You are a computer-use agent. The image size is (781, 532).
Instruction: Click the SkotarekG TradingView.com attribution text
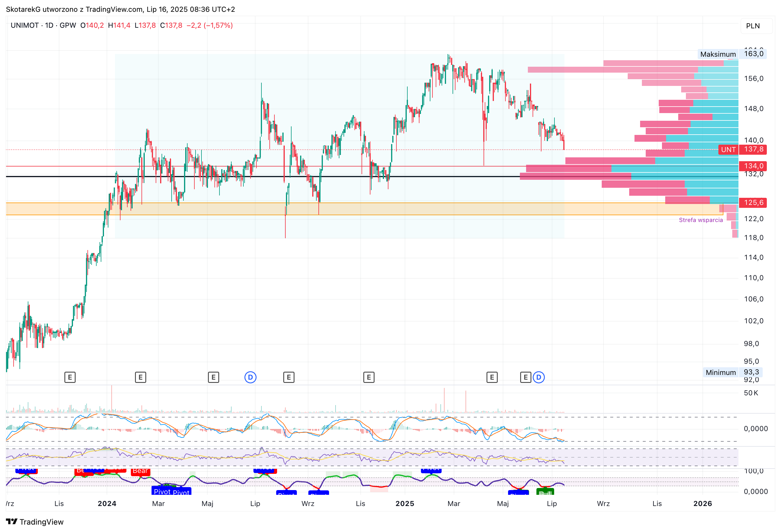[120, 9]
